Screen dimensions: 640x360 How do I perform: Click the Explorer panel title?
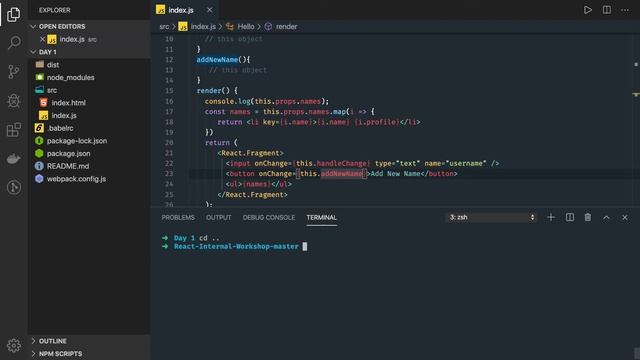click(54, 10)
